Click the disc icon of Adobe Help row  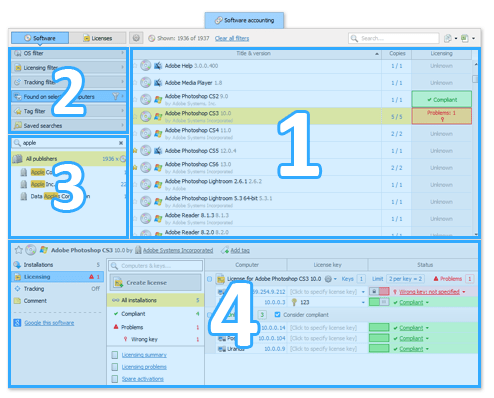pos(145,65)
